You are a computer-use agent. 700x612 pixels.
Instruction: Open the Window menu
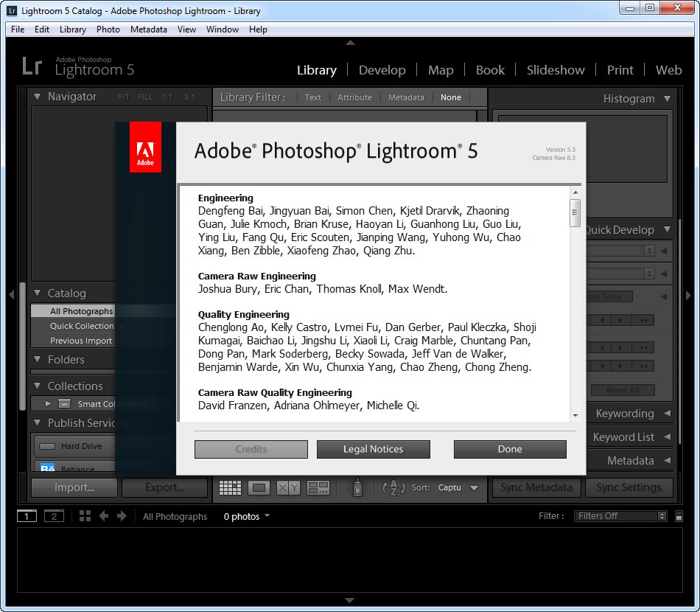click(x=223, y=29)
